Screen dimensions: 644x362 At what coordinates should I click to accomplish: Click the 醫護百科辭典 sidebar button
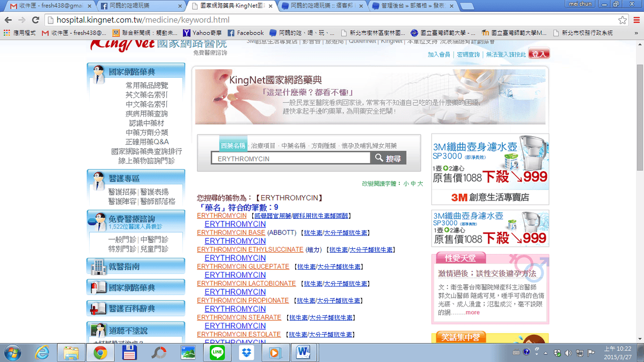point(136,308)
